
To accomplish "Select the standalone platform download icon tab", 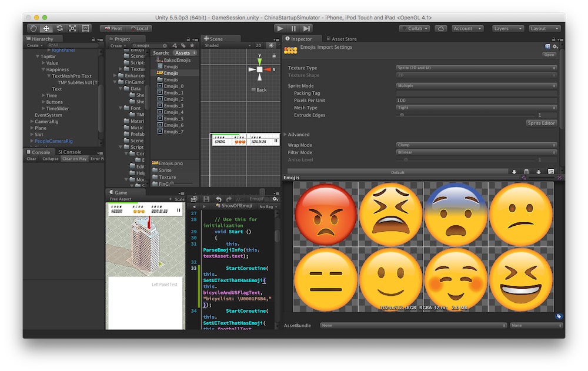I will 514,172.
